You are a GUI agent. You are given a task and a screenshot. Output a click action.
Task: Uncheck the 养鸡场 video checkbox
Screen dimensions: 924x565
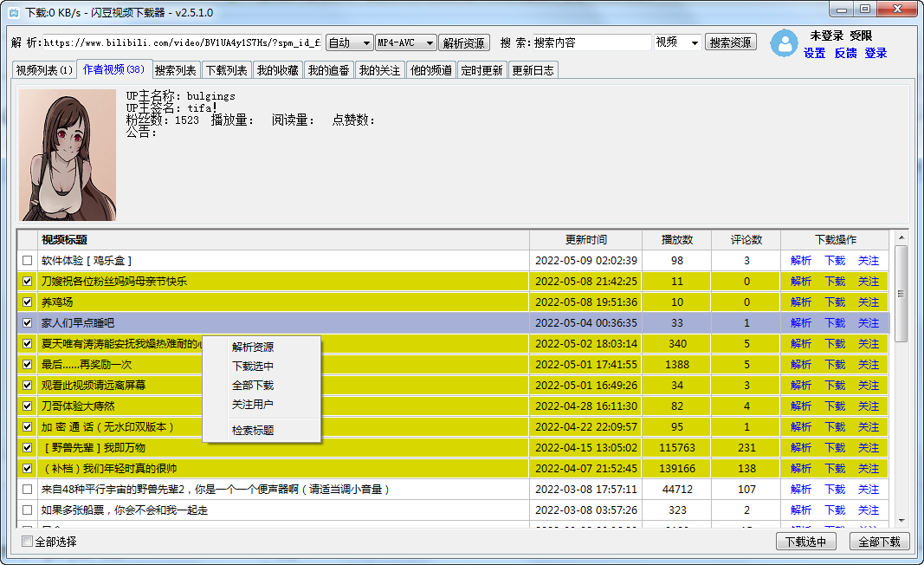tap(28, 302)
